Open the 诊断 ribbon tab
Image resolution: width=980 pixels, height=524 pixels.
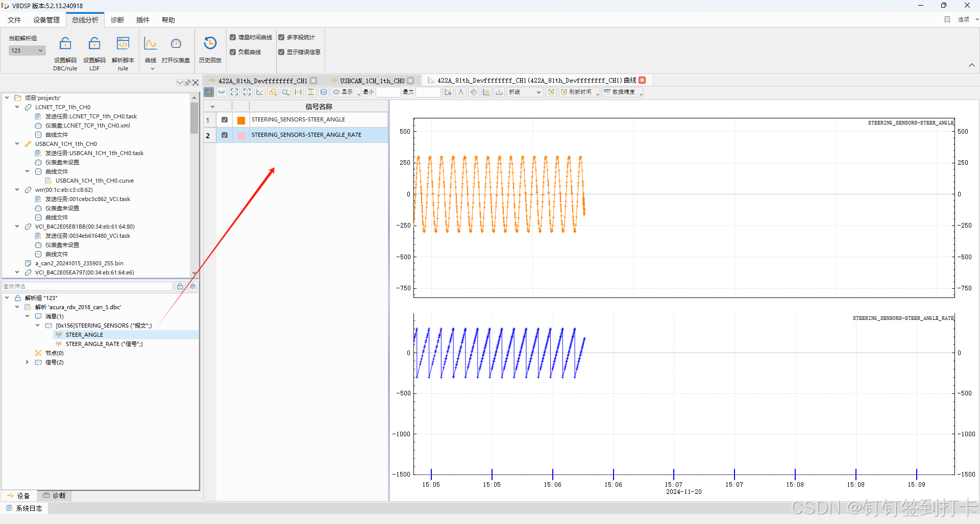(x=117, y=20)
